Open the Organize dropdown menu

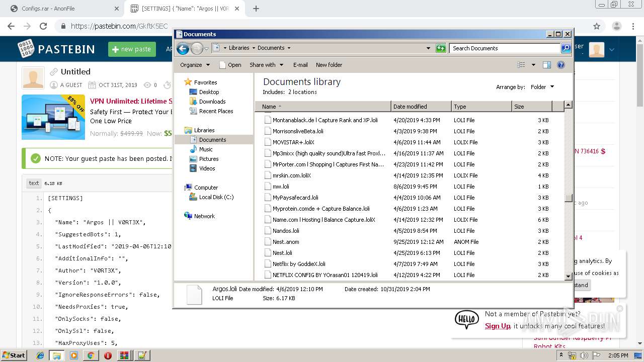[195, 65]
